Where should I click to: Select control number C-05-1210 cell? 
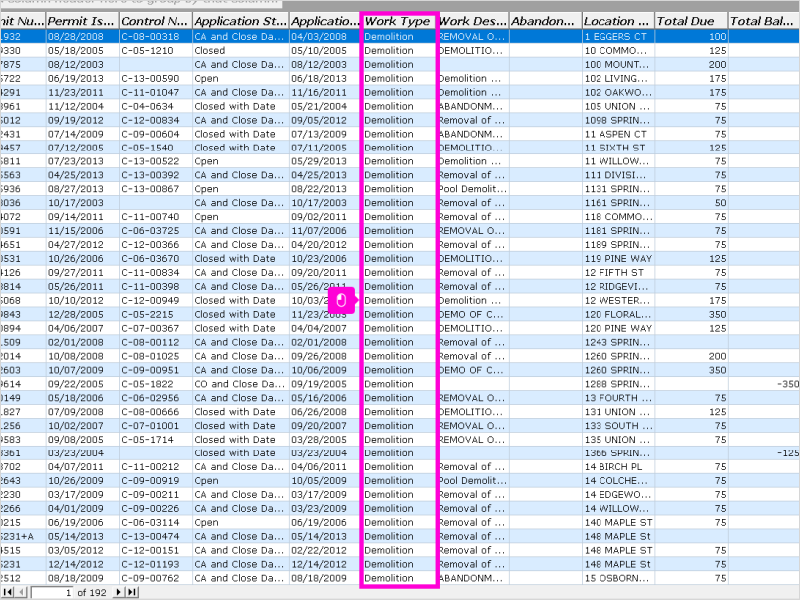(x=155, y=51)
